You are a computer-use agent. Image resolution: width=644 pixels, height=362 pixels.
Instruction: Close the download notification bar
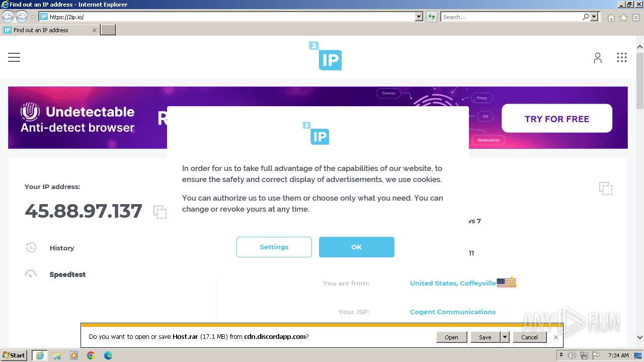[555, 337]
